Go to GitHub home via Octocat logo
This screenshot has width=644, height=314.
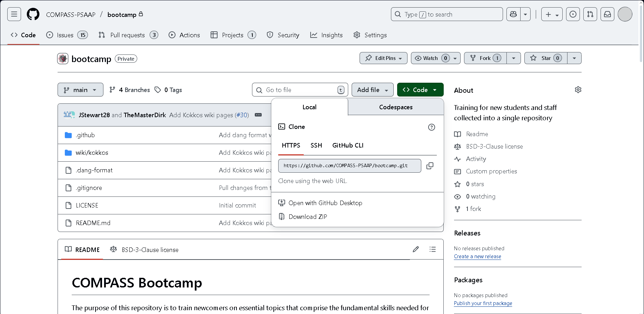pyautogui.click(x=33, y=14)
